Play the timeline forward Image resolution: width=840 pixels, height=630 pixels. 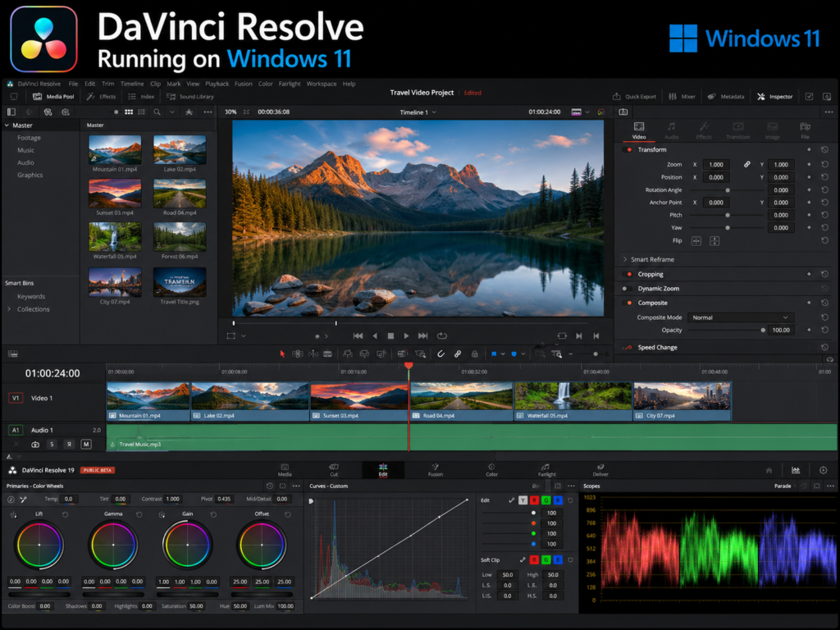pos(406,336)
